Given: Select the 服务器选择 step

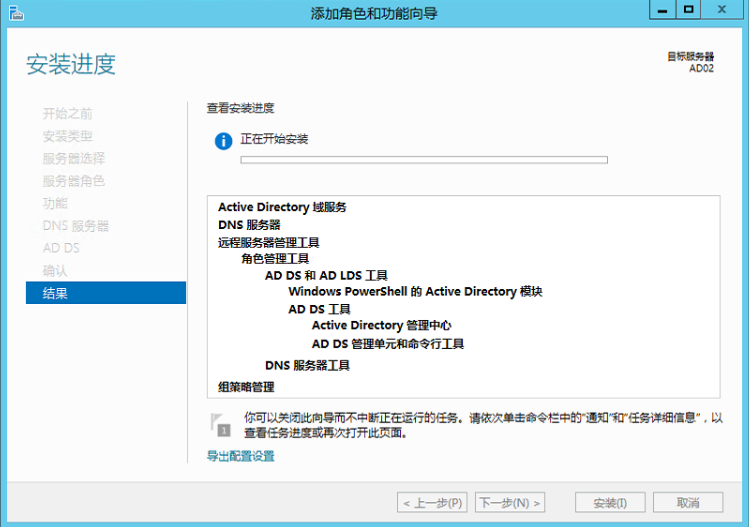Looking at the screenshot, I should tap(74, 159).
